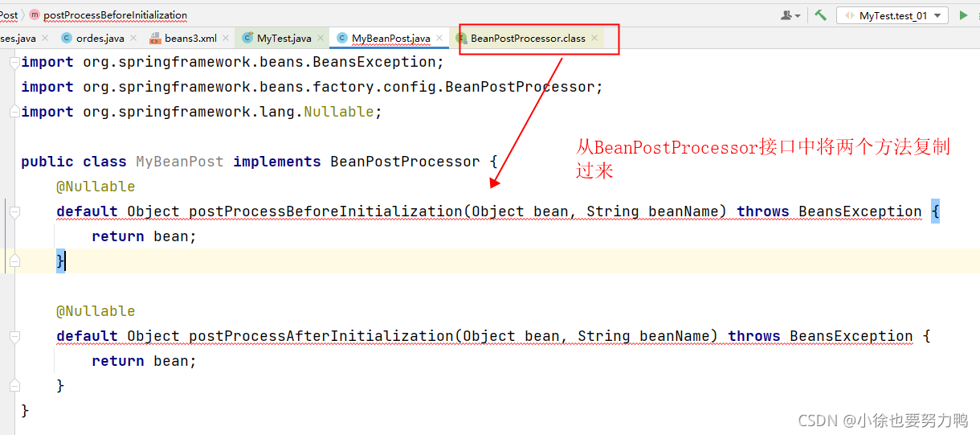
Task: Click the 'default' keyword of postProcessBeforeInitialization
Action: pos(87,211)
